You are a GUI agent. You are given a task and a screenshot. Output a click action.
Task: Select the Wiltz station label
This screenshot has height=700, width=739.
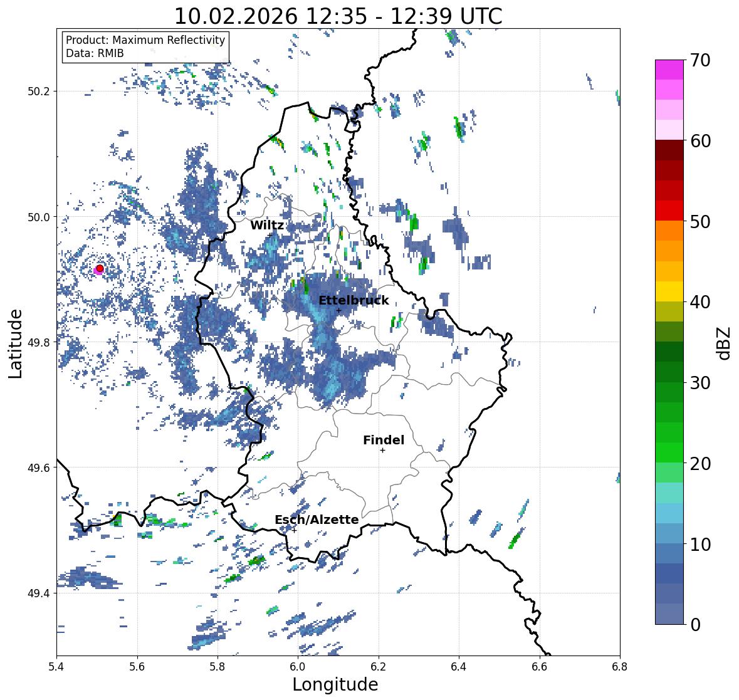pos(267,225)
